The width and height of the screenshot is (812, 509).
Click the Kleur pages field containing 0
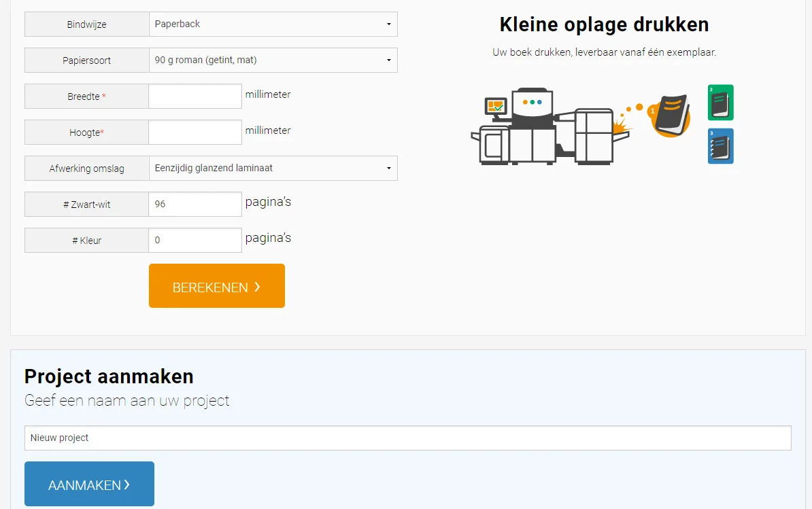[195, 241]
